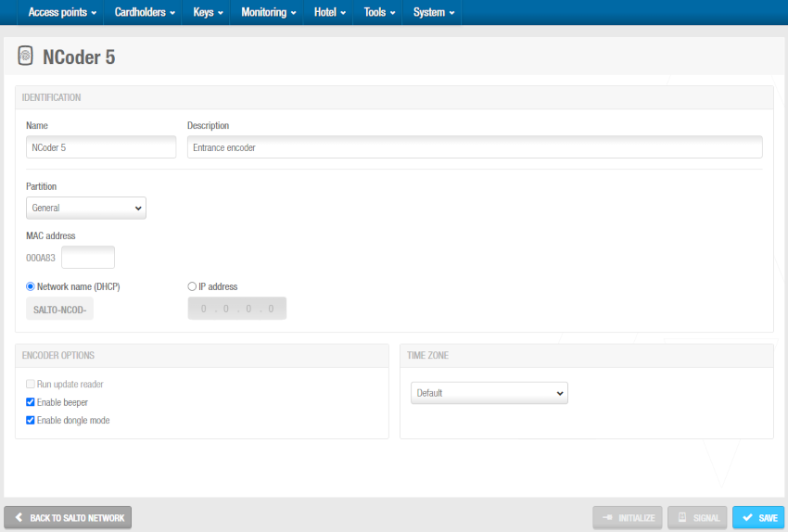Open the Partition General dropdown
This screenshot has height=532, width=788.
click(x=86, y=208)
